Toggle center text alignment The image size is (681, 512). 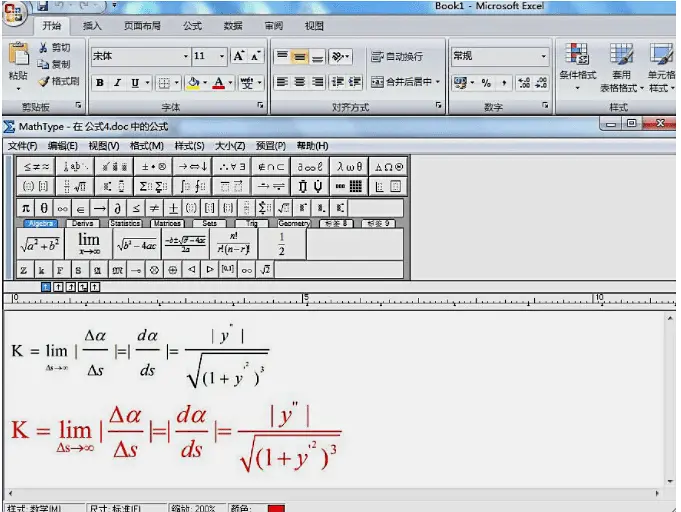(300, 82)
